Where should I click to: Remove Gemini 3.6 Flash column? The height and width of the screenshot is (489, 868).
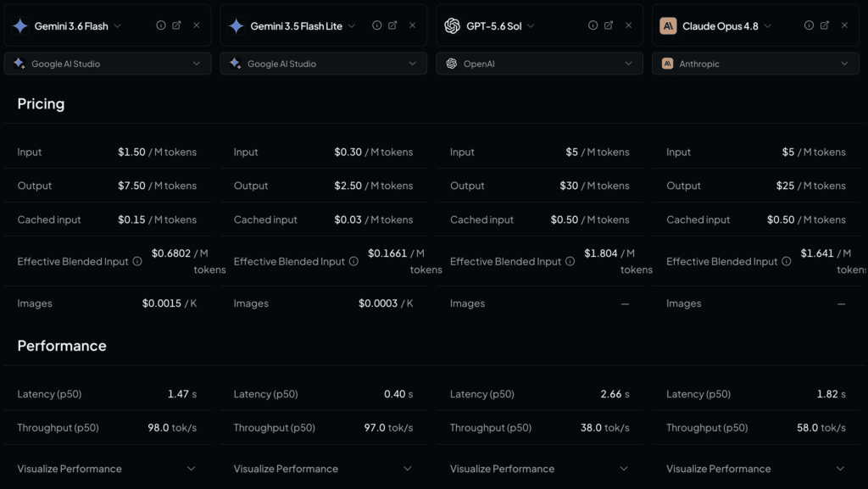(x=197, y=25)
